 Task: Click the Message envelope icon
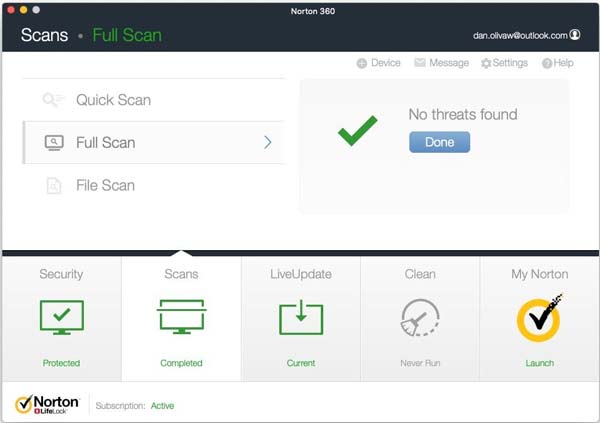coord(420,62)
